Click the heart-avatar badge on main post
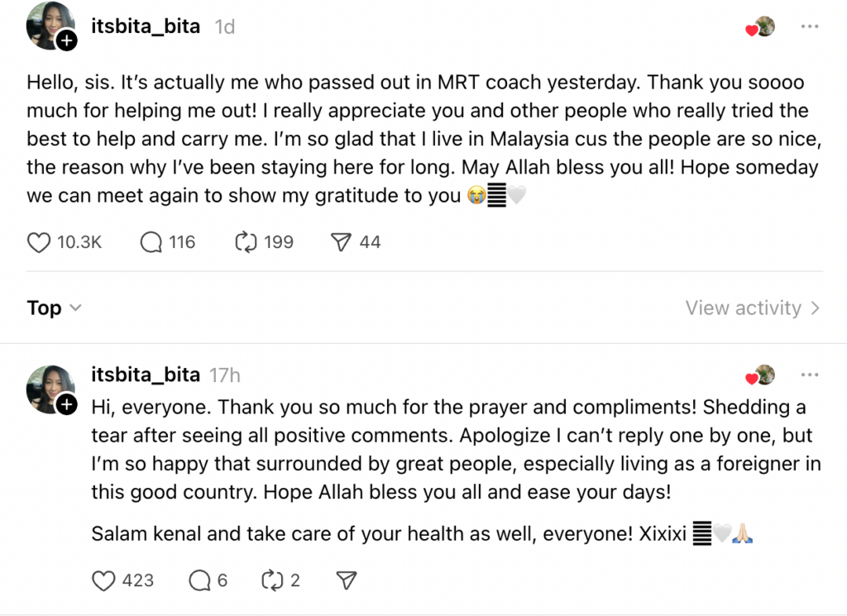 tap(761, 27)
